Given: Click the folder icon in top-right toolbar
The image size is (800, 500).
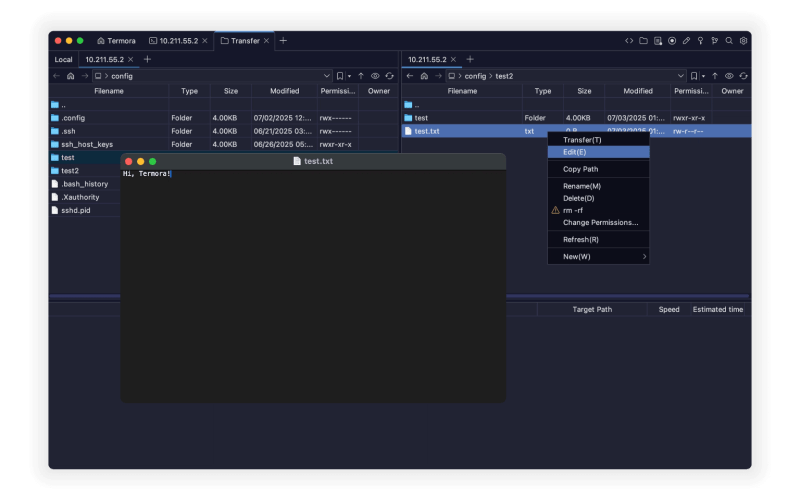Looking at the screenshot, I should pos(643,41).
